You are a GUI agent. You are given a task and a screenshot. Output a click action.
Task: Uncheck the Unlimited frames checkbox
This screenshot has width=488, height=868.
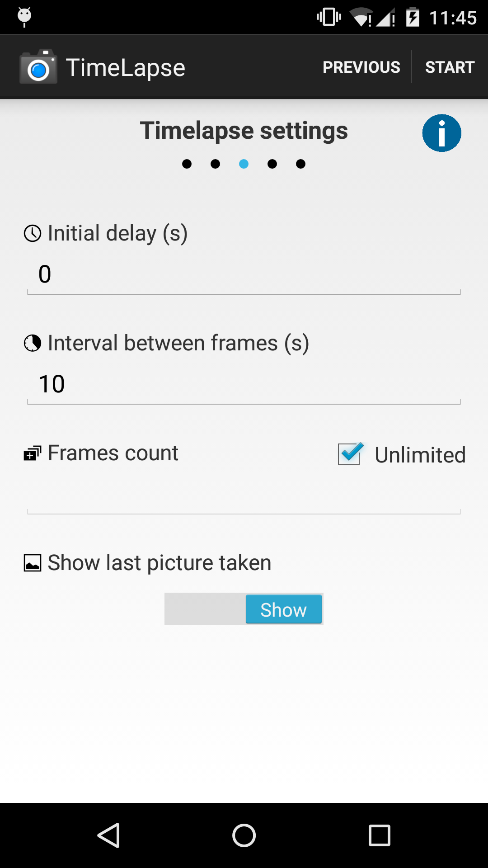(351, 454)
